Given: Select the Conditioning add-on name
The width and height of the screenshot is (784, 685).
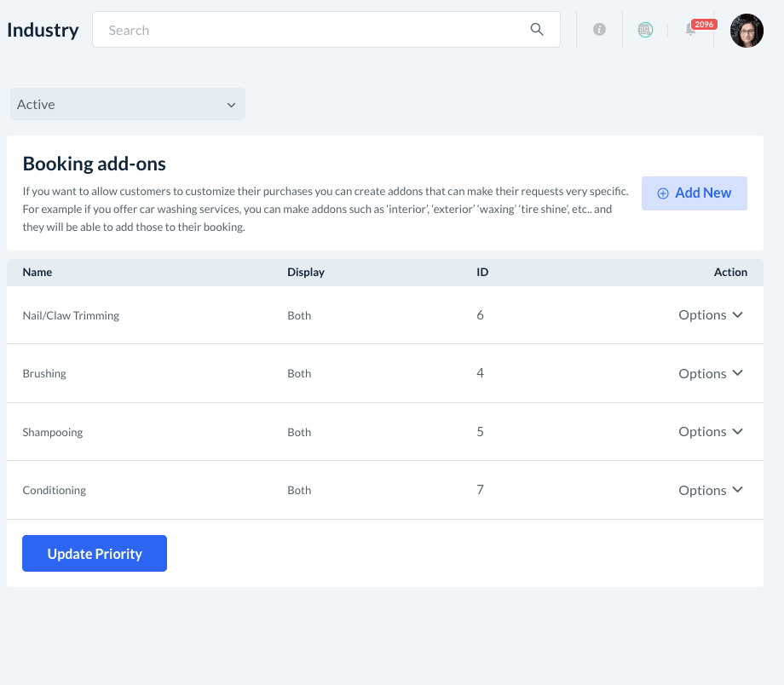Looking at the screenshot, I should (x=55, y=490).
